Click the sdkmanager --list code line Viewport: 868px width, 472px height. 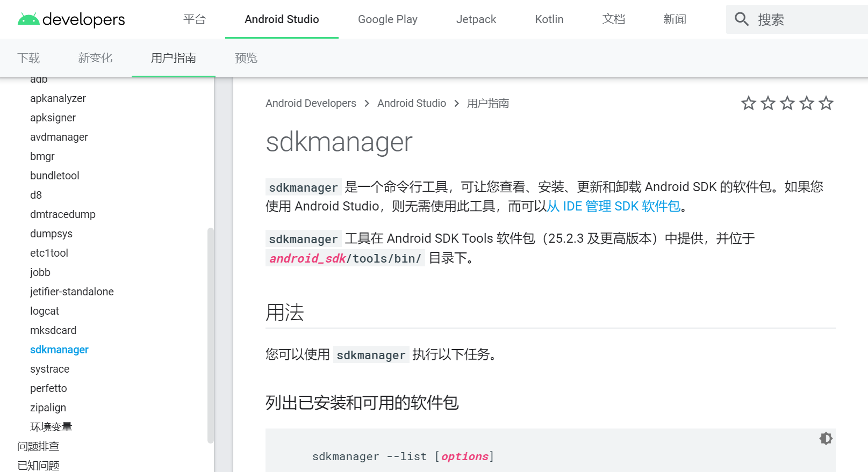403,456
